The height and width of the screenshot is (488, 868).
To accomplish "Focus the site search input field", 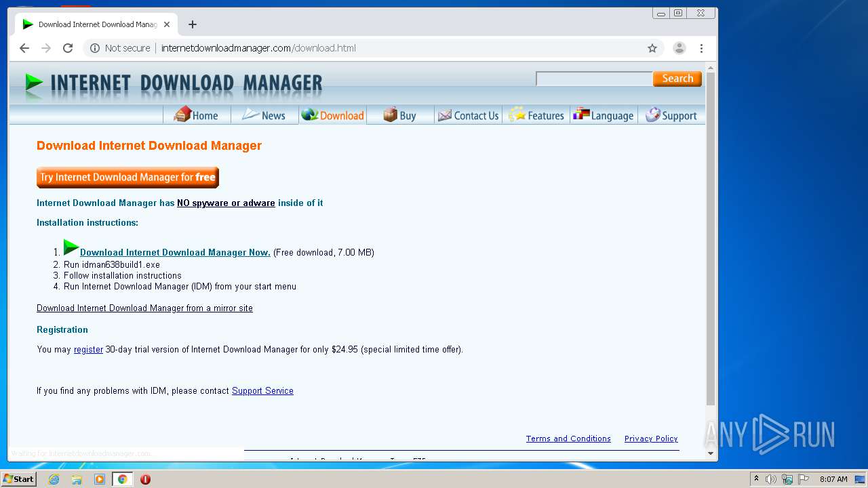I will (x=594, y=79).
